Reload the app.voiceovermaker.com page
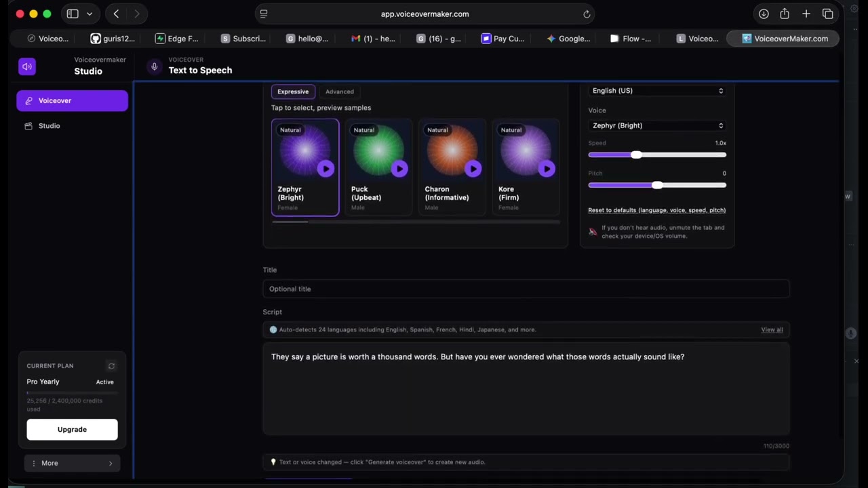868x488 pixels. click(x=587, y=14)
